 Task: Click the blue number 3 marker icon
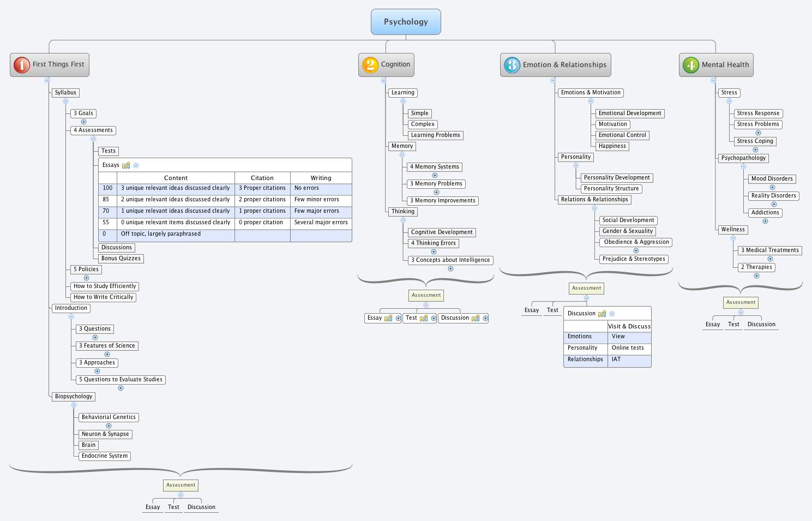(x=512, y=65)
